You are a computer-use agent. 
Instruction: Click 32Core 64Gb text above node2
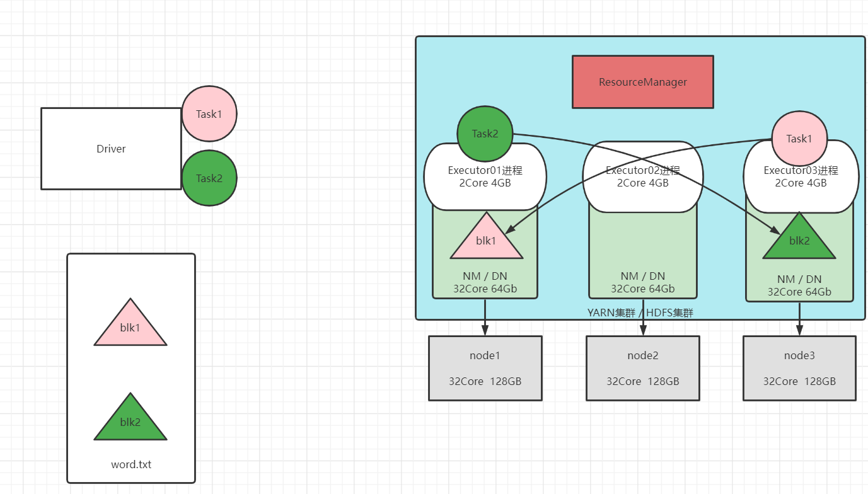click(643, 289)
